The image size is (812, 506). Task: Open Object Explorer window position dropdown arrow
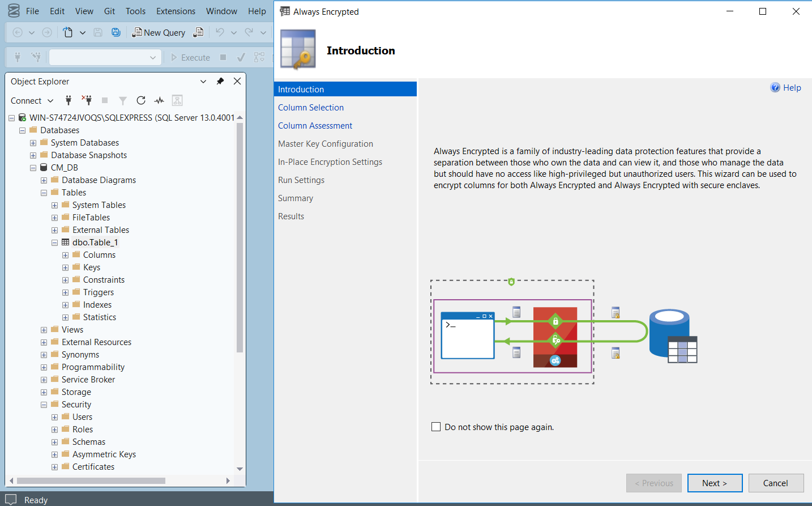(x=203, y=81)
